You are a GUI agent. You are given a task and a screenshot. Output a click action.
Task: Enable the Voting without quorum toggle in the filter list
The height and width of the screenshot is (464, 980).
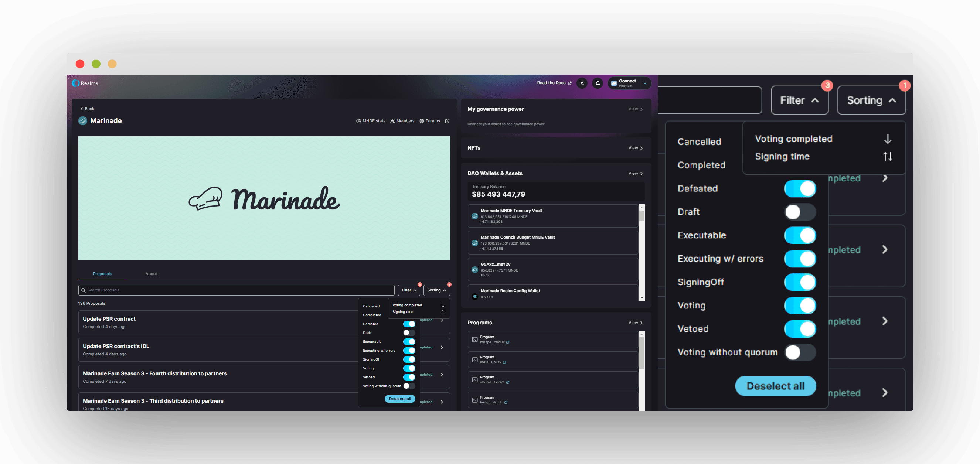(x=409, y=386)
